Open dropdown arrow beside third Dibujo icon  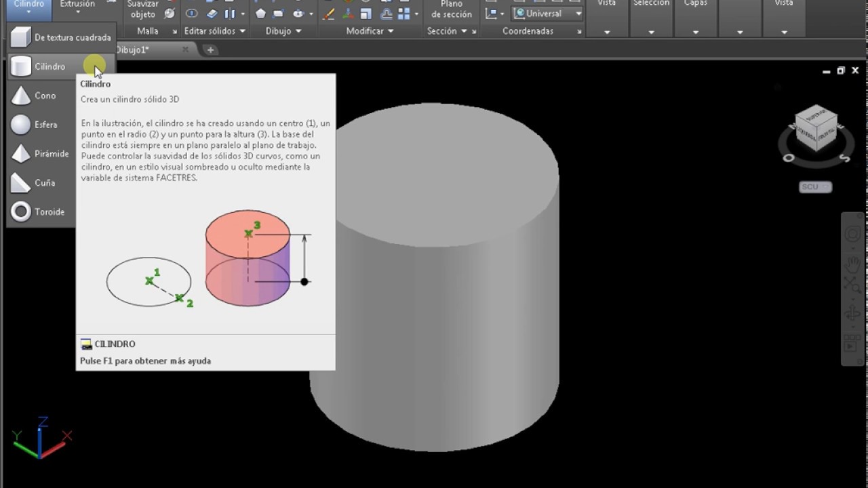311,14
